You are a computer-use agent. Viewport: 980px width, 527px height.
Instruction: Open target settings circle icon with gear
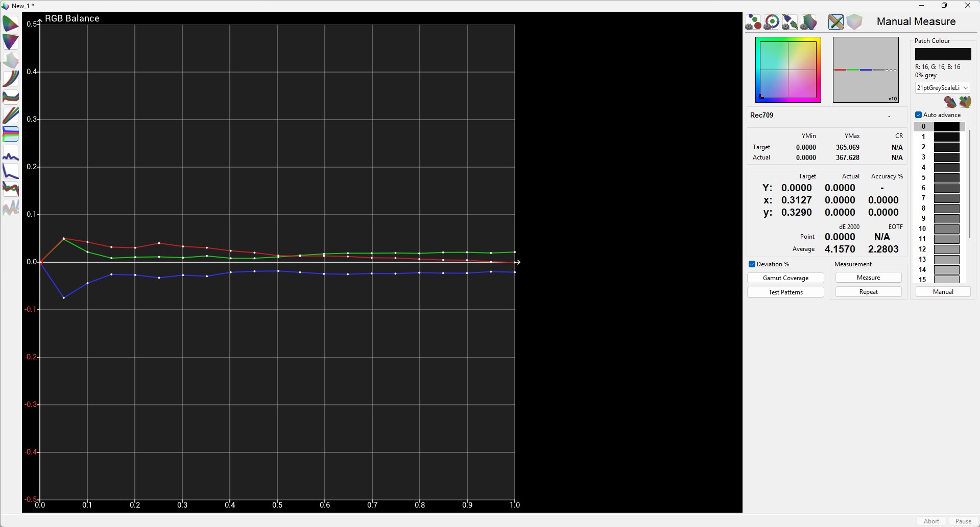click(x=772, y=22)
